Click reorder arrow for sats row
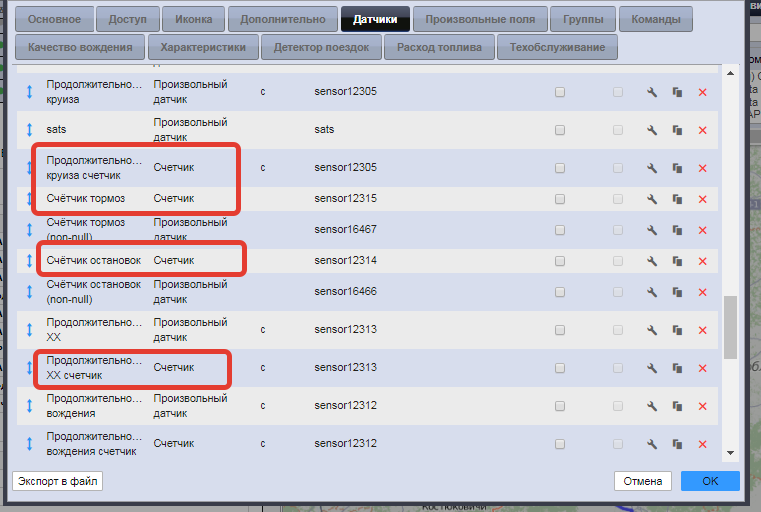Viewport: 761px width, 512px height. click(x=30, y=130)
